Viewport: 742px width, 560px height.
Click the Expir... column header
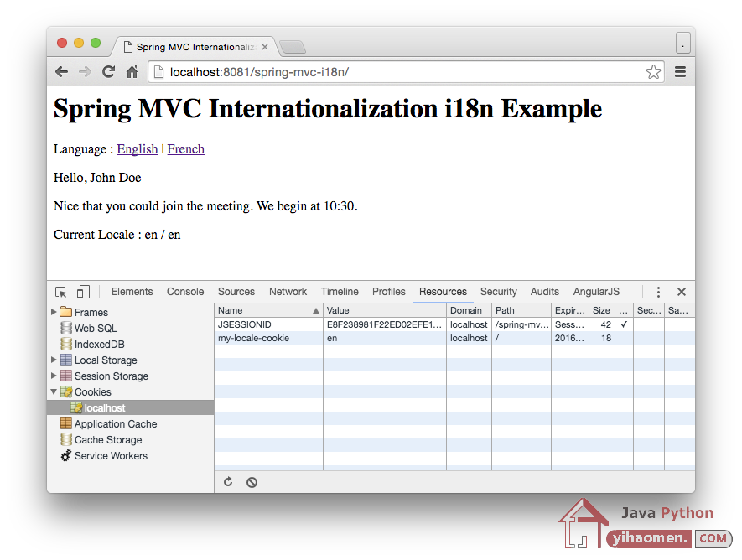[570, 310]
